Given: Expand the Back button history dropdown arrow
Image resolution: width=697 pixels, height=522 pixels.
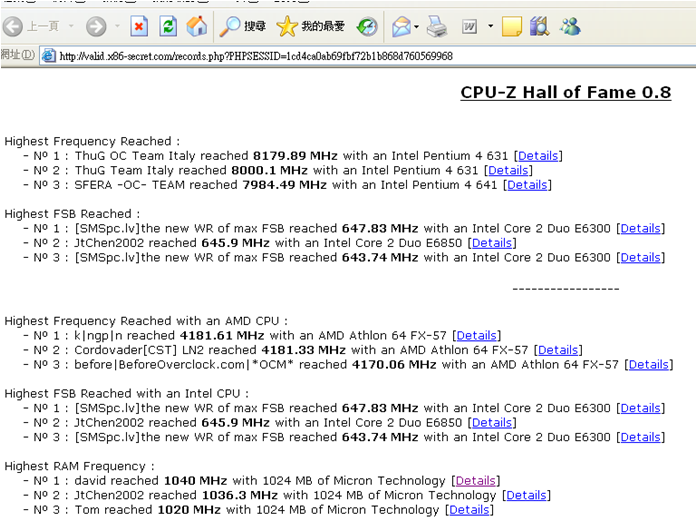Looking at the screenshot, I should [x=70, y=26].
